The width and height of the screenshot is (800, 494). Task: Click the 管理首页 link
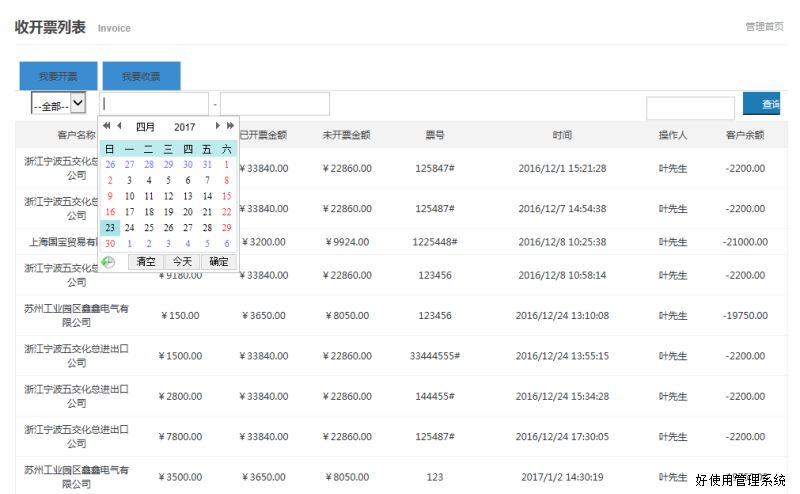[764, 26]
